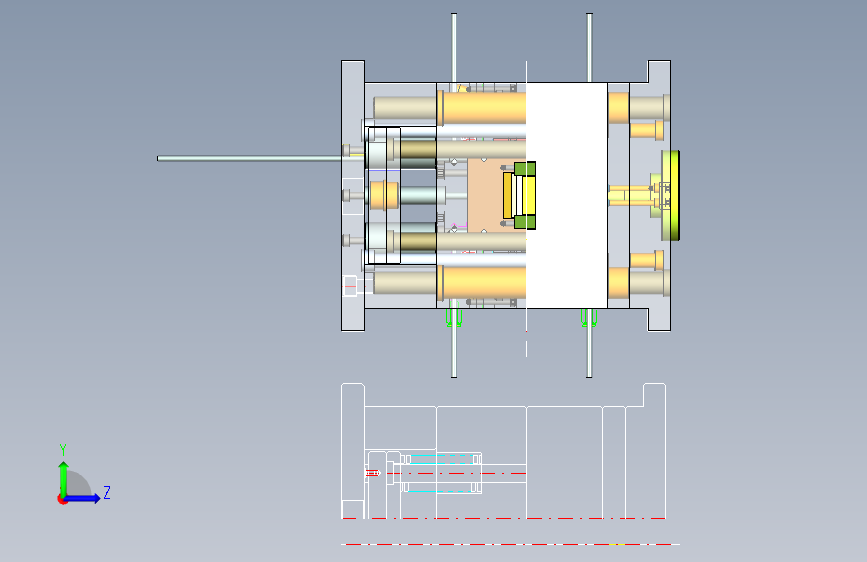Image resolution: width=867 pixels, height=562 pixels.
Task: Select the red origin sphere of the triad
Action: click(x=62, y=499)
